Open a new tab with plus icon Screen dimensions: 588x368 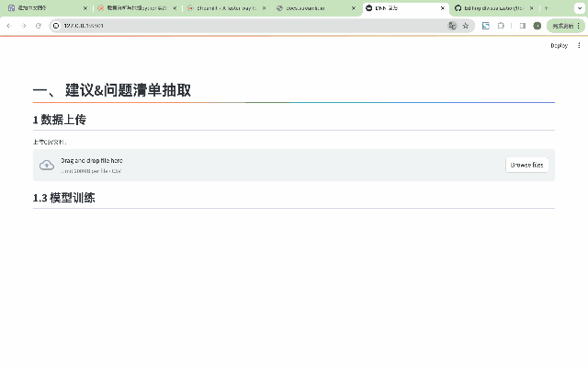pos(547,8)
